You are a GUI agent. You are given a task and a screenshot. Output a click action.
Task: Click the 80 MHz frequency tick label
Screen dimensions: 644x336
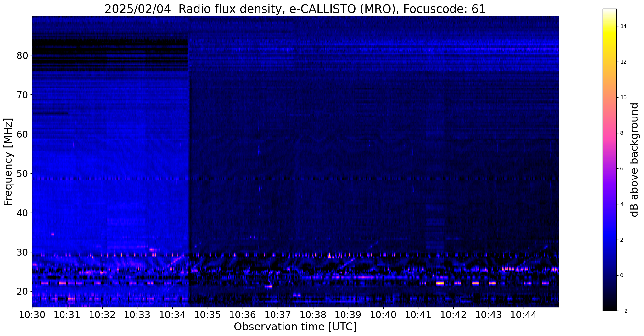22,55
